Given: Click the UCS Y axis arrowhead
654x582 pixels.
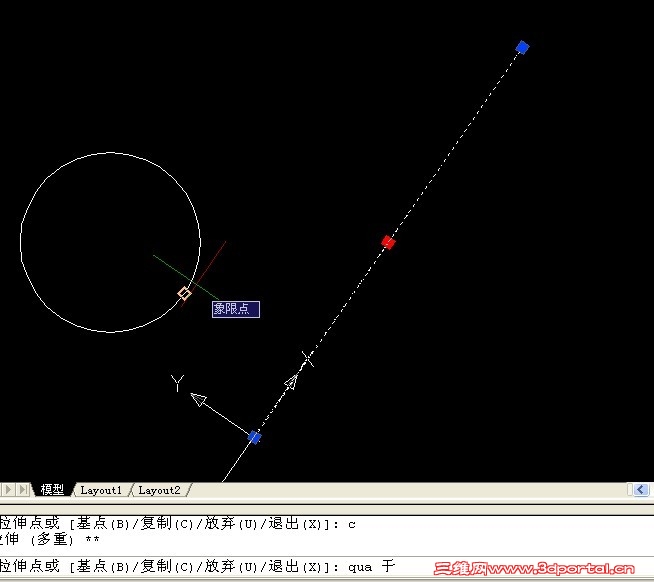Looking at the screenshot, I should click(199, 399).
